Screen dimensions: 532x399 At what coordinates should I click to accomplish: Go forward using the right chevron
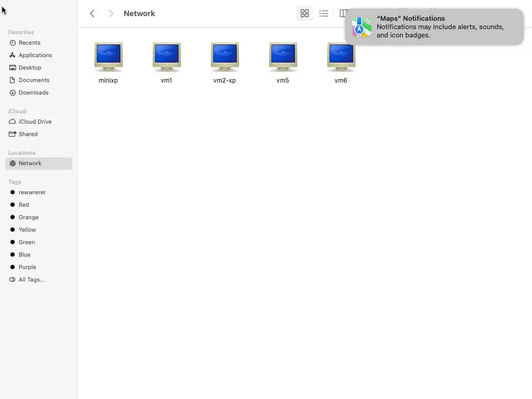111,14
